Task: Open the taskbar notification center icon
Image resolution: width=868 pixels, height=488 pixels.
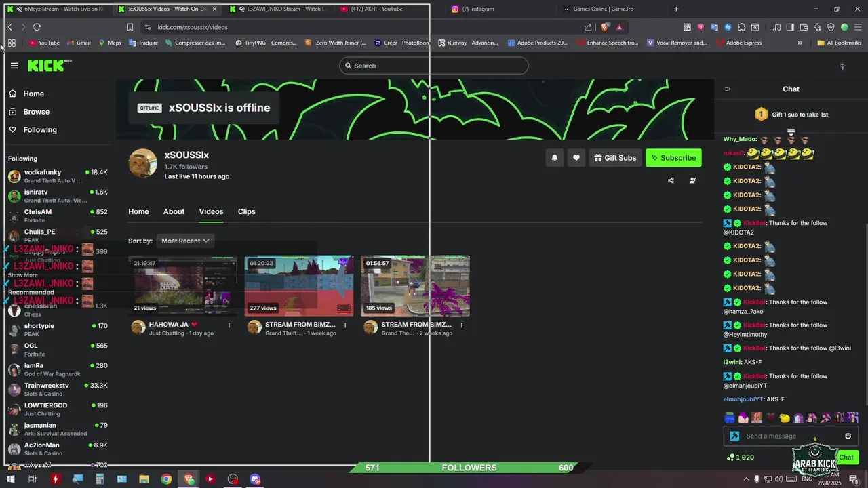Action: click(x=854, y=479)
